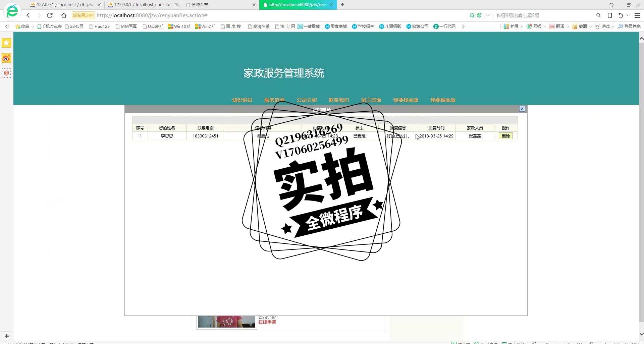Collapse the bookmarks bar with the left arrow
The image size is (644, 344).
[7, 26]
